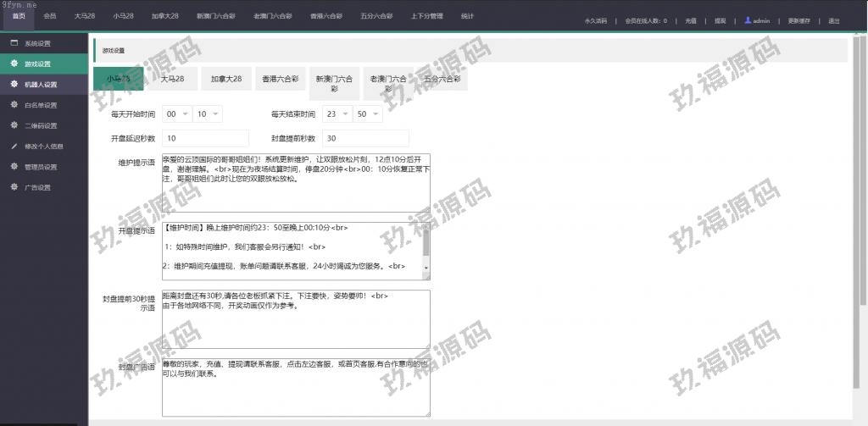Click the admin user avatar icon
Screen dimensions: 868x426
pos(747,20)
